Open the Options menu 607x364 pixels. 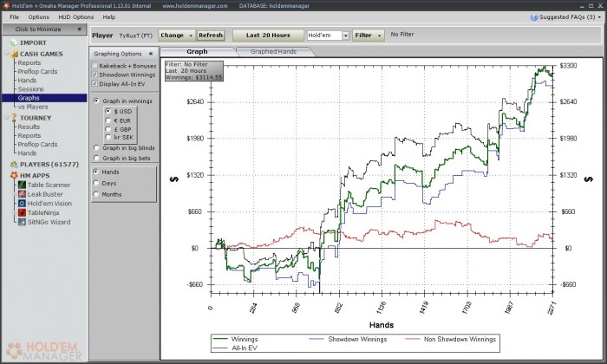click(x=39, y=17)
